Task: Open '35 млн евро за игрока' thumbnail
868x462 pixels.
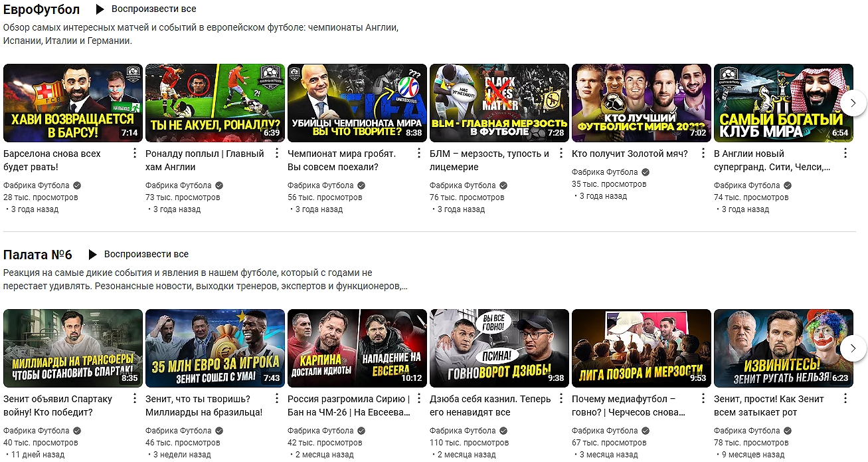Action: point(215,348)
